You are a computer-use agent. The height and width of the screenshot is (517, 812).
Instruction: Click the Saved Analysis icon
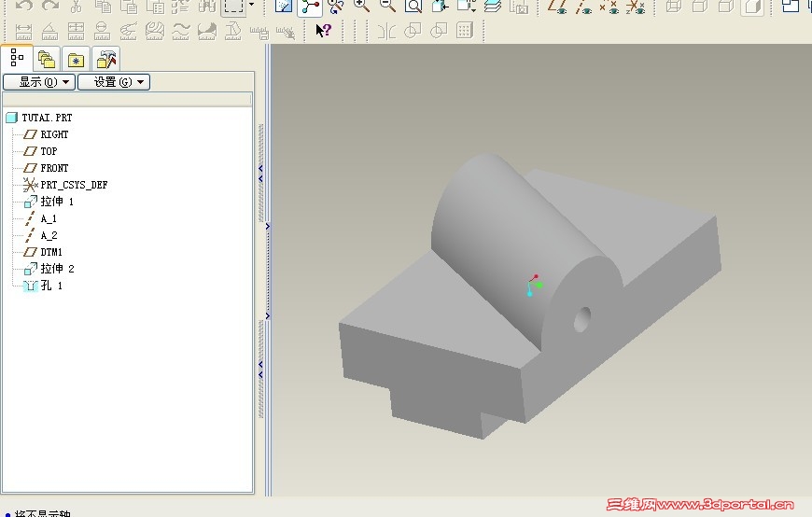click(259, 34)
